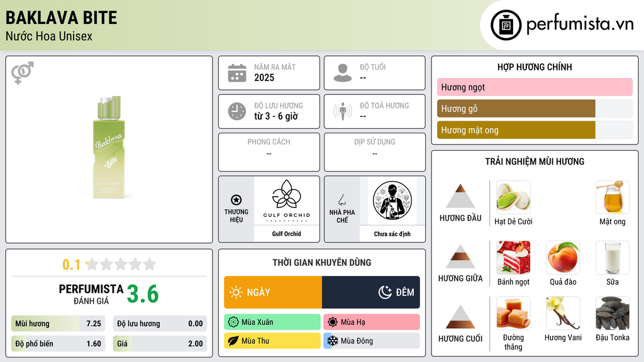Click the snowflake icon for Mùa Đông
This screenshot has height=362, width=644.
[333, 341]
